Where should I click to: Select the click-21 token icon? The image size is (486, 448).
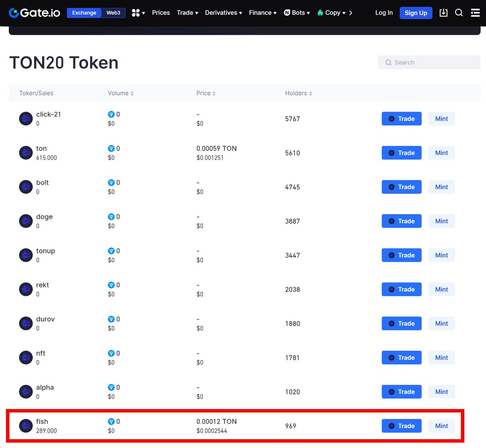pyautogui.click(x=26, y=119)
